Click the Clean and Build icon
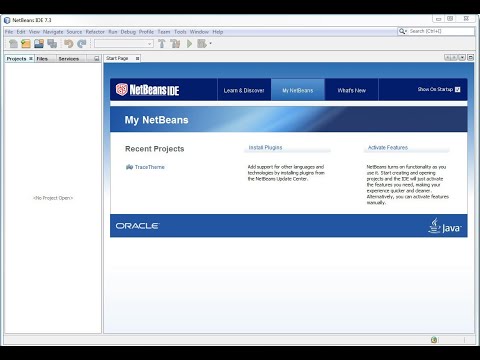The height and width of the screenshot is (360, 480). 175,43
